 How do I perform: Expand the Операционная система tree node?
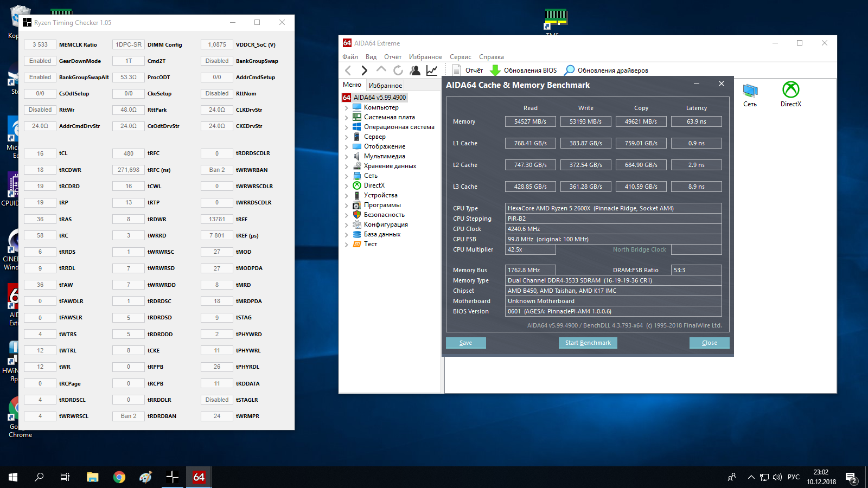pos(346,127)
